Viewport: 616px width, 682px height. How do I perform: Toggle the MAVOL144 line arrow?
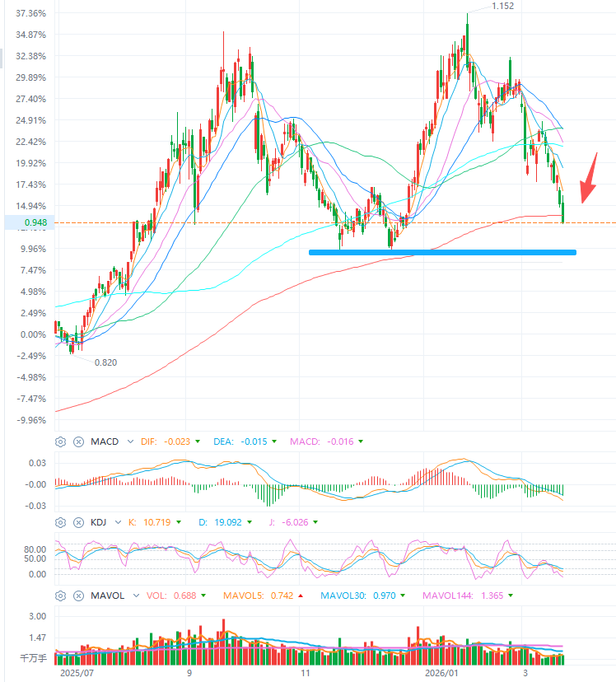pos(511,596)
